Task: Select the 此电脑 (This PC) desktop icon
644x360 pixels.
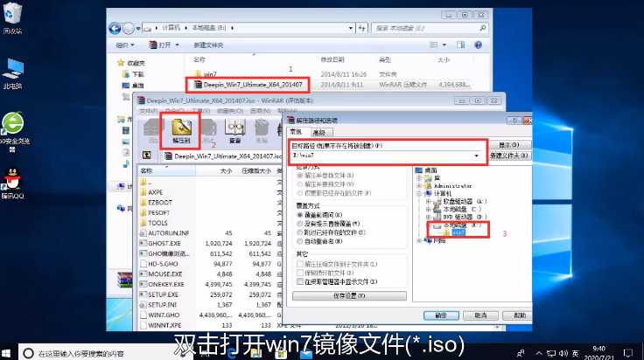Action: click(12, 73)
